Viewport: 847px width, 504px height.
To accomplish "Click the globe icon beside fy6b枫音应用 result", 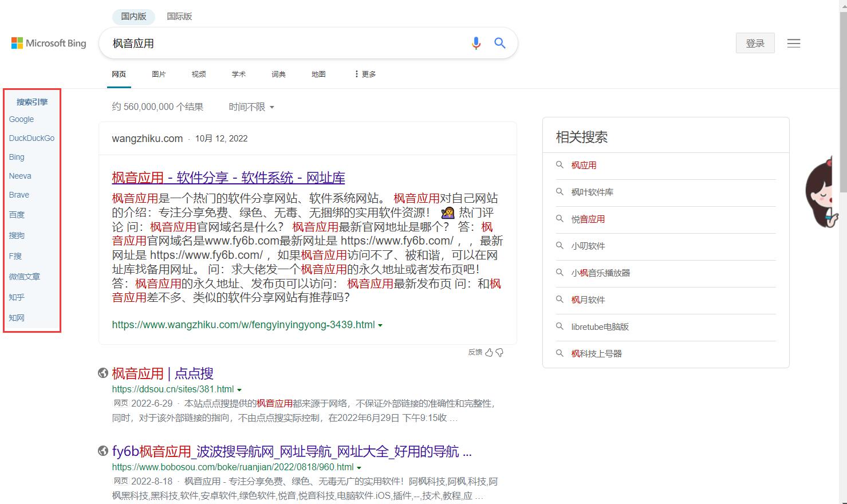I will (103, 451).
